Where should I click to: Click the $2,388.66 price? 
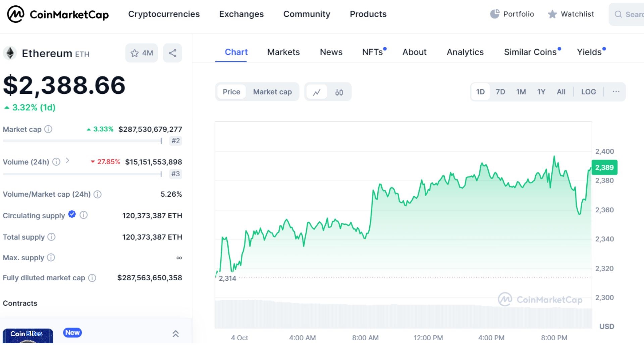pos(64,85)
